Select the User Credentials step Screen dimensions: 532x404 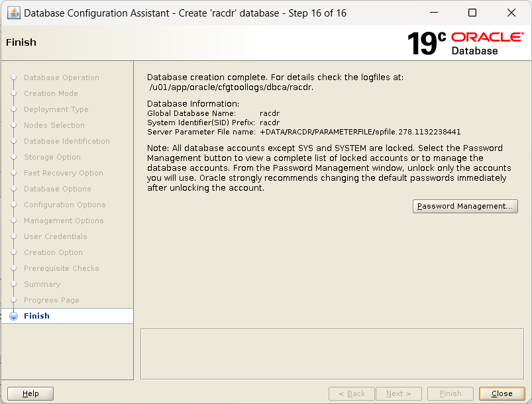pyautogui.click(x=56, y=236)
